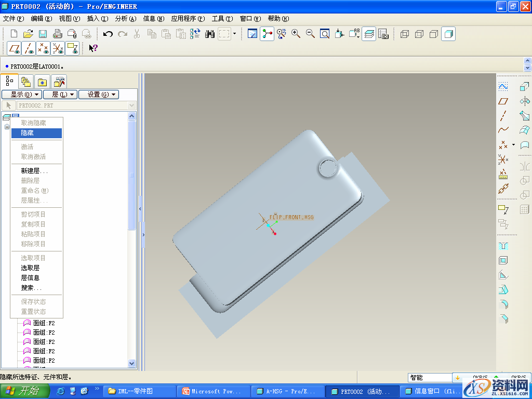Toggle datum plane display

pyautogui.click(x=15, y=48)
